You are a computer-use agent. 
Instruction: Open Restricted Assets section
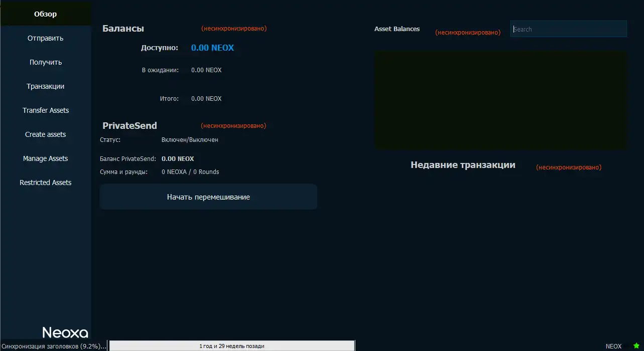pyautogui.click(x=45, y=183)
